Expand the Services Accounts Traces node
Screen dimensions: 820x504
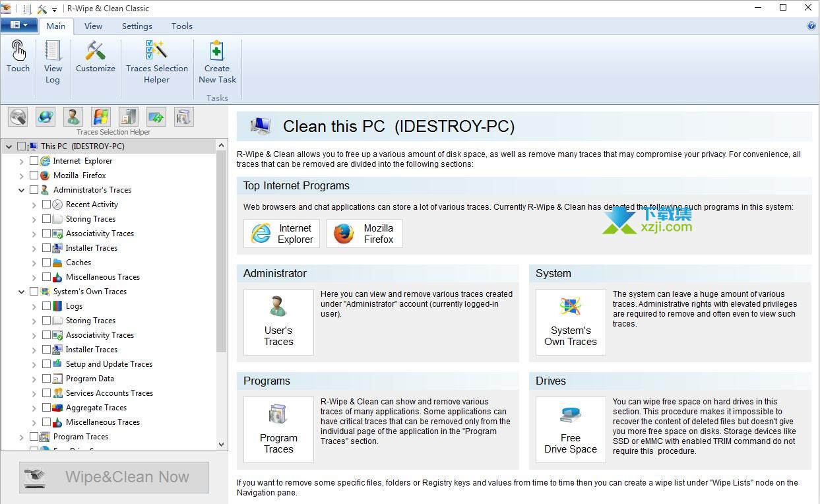point(34,393)
